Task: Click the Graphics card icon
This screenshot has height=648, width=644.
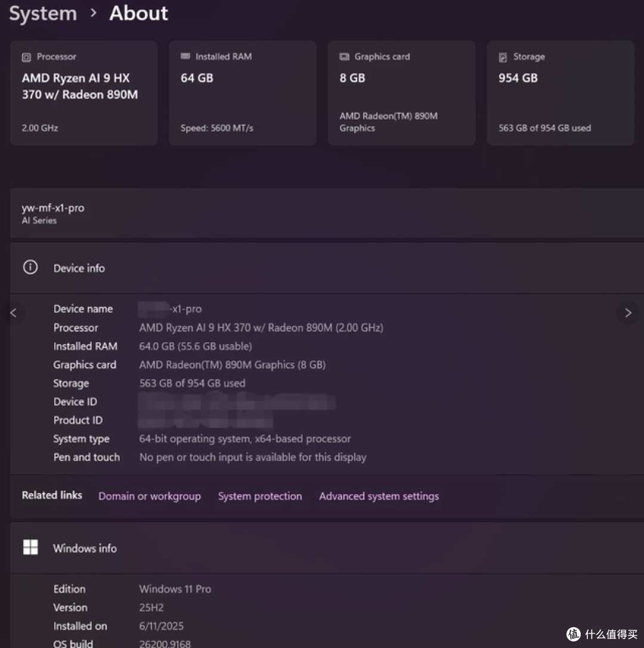Action: pyautogui.click(x=344, y=57)
